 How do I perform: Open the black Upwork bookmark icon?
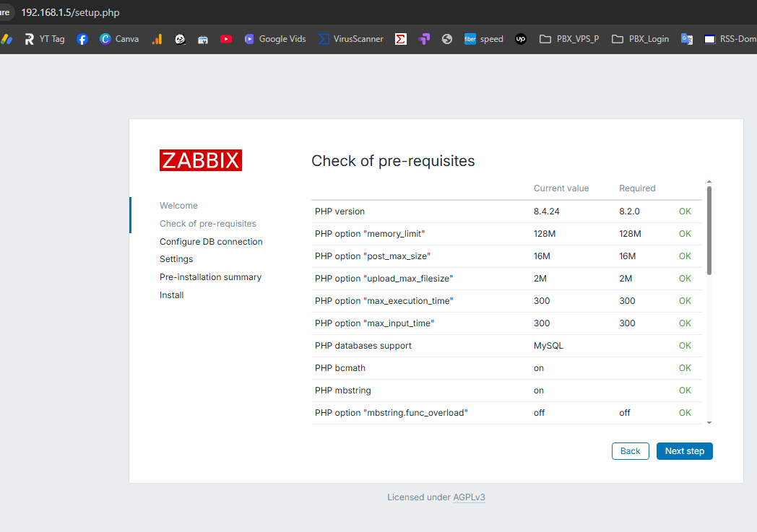click(x=520, y=39)
